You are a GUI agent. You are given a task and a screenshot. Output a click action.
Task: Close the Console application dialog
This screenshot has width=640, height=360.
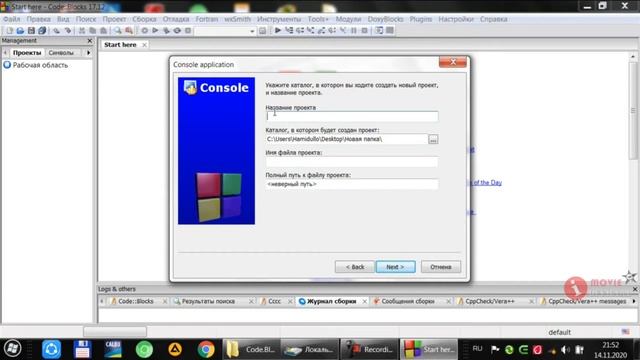point(453,62)
